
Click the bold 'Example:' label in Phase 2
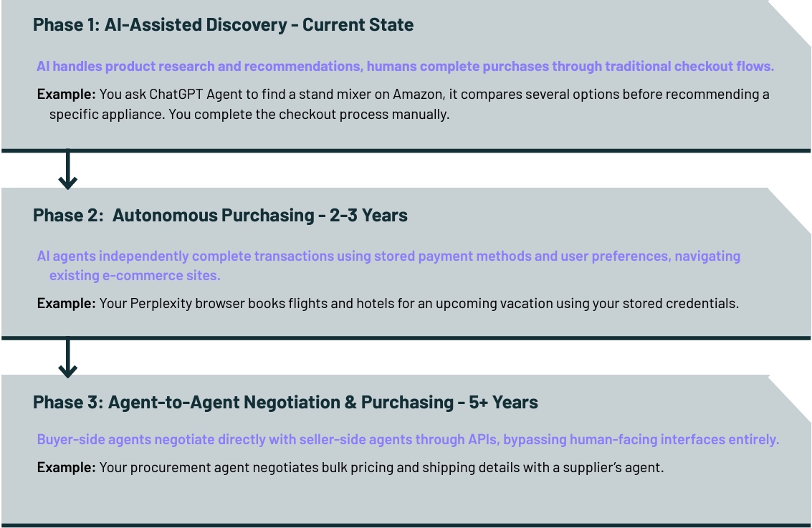[66, 303]
